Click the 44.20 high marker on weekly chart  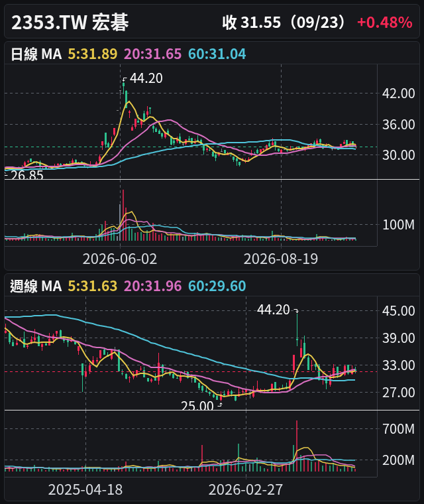click(x=274, y=310)
